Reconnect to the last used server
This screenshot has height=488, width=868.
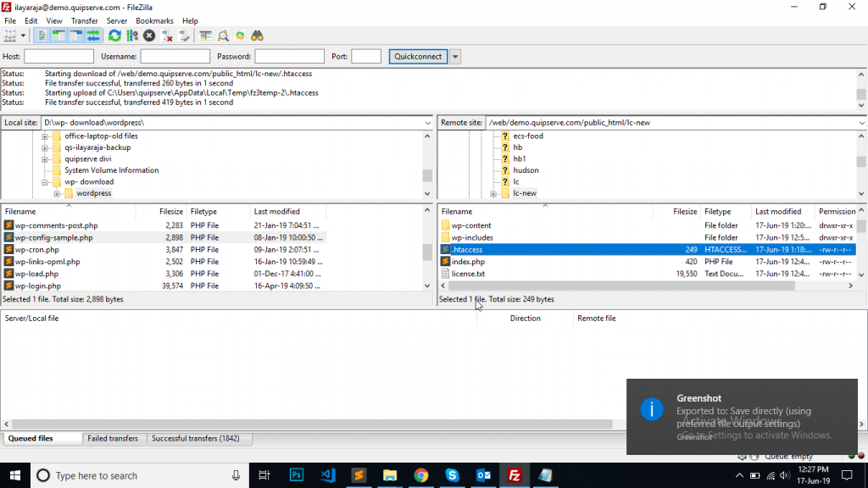click(x=184, y=36)
